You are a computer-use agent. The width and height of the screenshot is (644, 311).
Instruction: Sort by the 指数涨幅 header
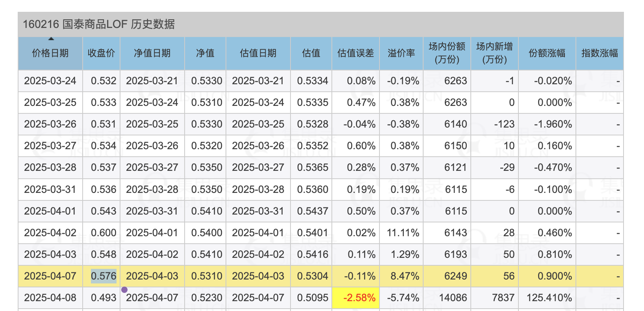599,54
